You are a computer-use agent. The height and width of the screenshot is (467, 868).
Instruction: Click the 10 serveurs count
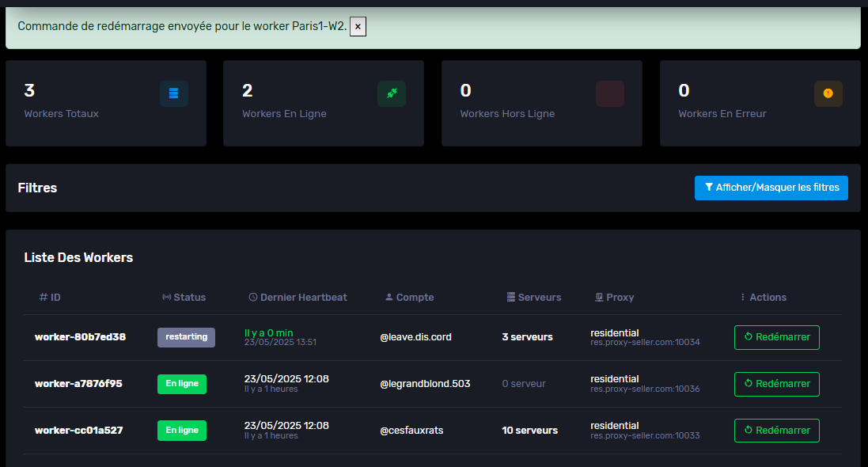(x=529, y=431)
